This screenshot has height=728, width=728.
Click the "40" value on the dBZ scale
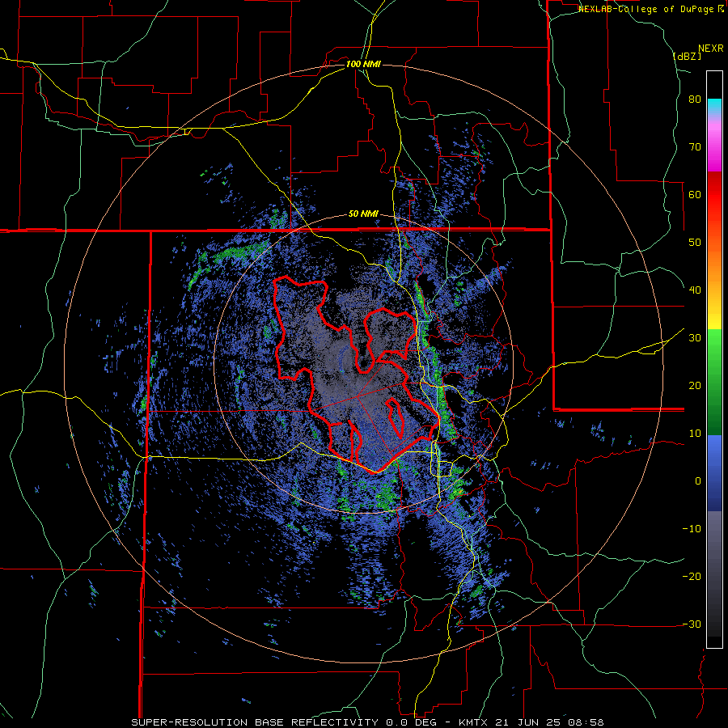pyautogui.click(x=695, y=290)
